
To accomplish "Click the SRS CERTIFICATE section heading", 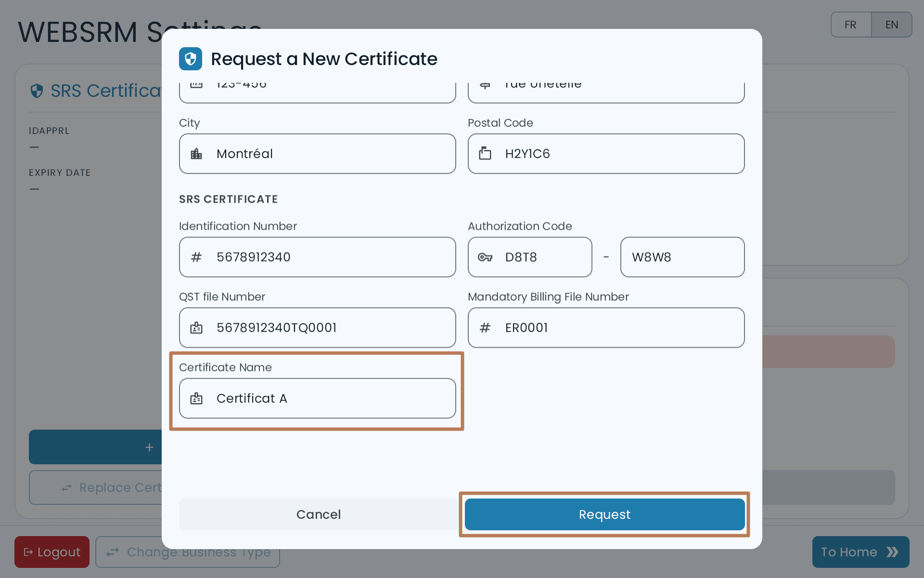I will [229, 199].
